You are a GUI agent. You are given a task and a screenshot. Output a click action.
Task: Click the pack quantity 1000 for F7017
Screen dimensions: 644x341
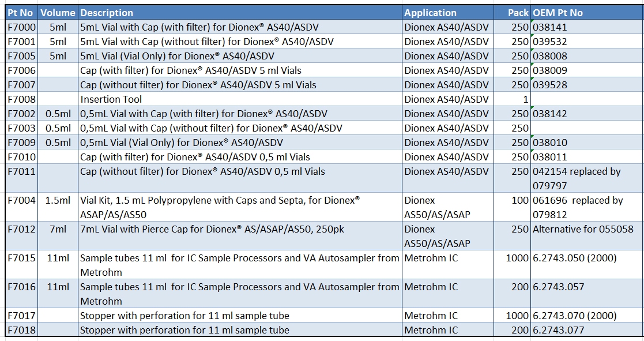click(x=516, y=316)
